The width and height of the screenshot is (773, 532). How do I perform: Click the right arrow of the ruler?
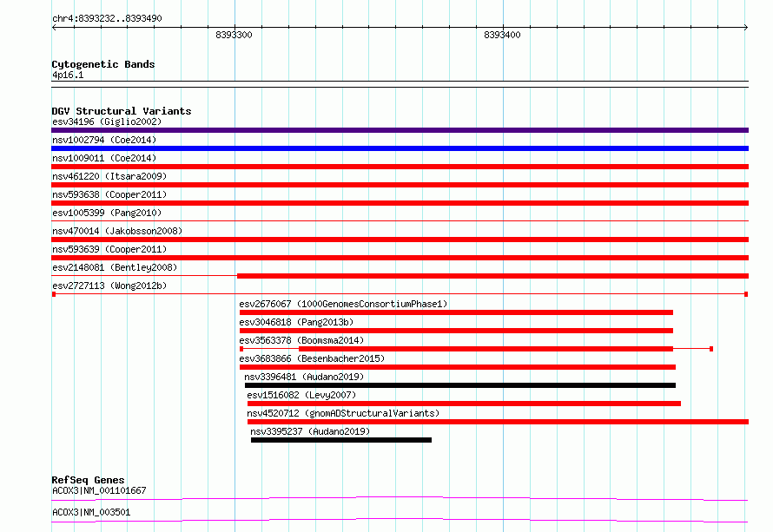click(x=746, y=27)
